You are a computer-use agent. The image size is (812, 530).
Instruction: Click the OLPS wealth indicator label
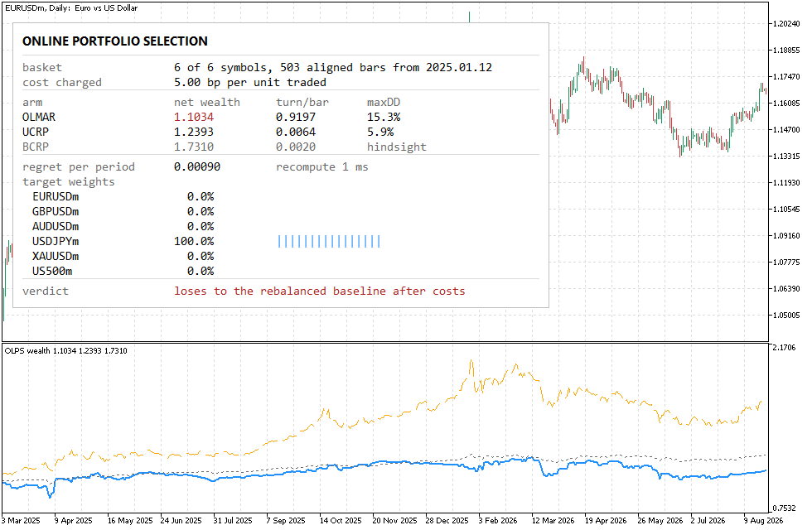pos(65,351)
